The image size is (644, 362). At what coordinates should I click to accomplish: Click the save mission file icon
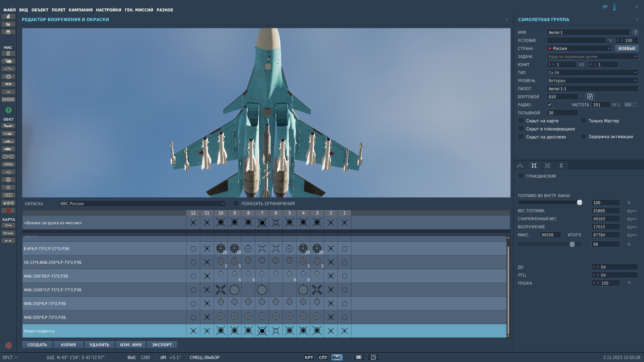pos(8,32)
